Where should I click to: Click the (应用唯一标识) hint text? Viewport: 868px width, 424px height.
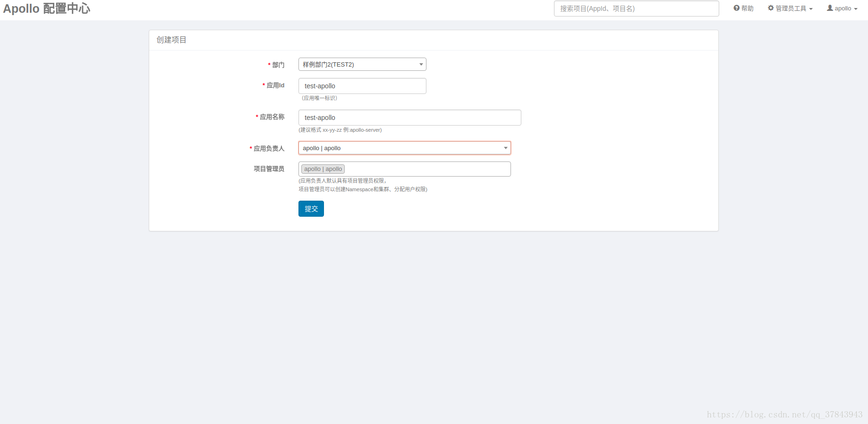tap(319, 98)
